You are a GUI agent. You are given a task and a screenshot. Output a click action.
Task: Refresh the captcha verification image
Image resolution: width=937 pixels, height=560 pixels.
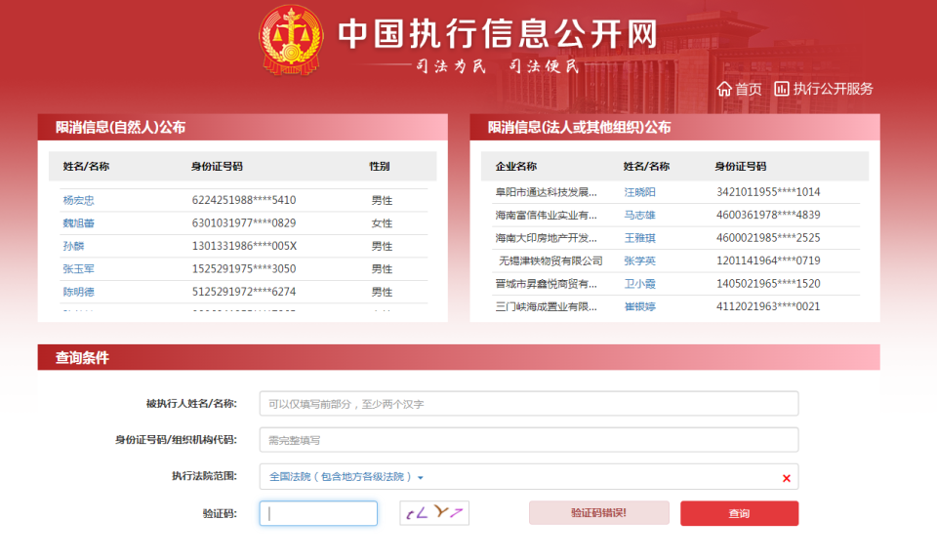coord(434,513)
